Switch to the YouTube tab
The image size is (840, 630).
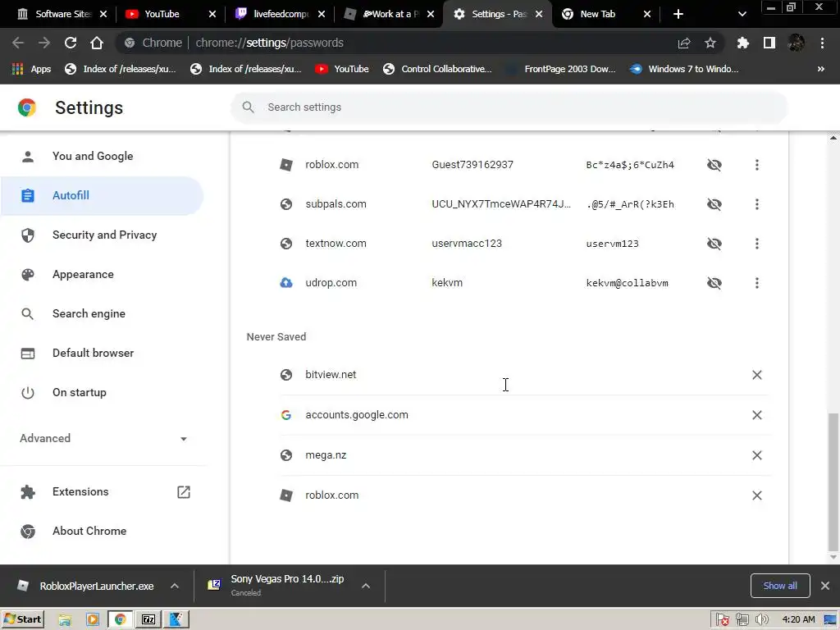(171, 14)
